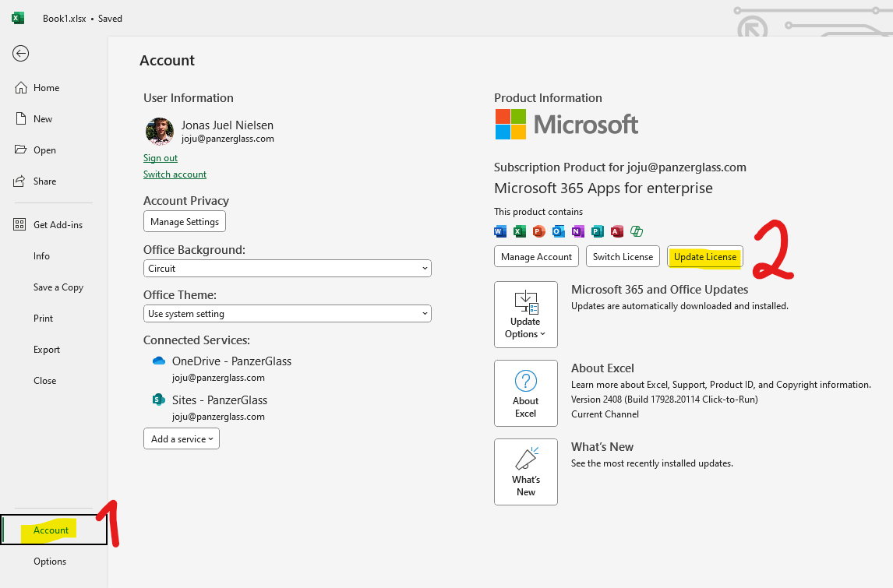893x588 pixels.
Task: Click the Open folder icon in sidebar
Action: tap(20, 150)
